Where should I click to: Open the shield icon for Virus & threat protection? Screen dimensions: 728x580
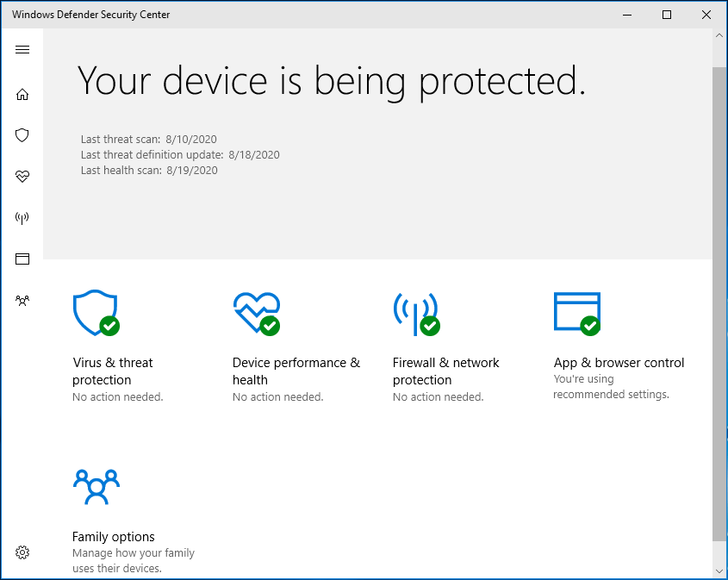22,135
